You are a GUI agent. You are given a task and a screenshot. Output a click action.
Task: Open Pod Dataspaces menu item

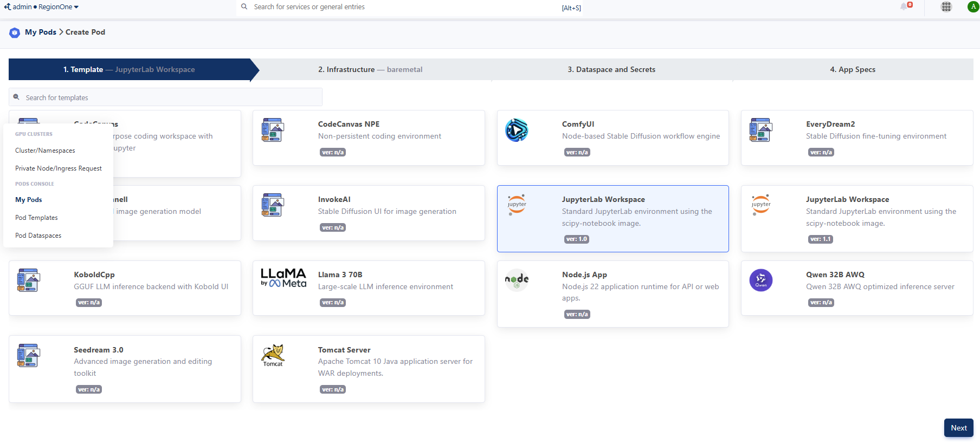[38, 236]
